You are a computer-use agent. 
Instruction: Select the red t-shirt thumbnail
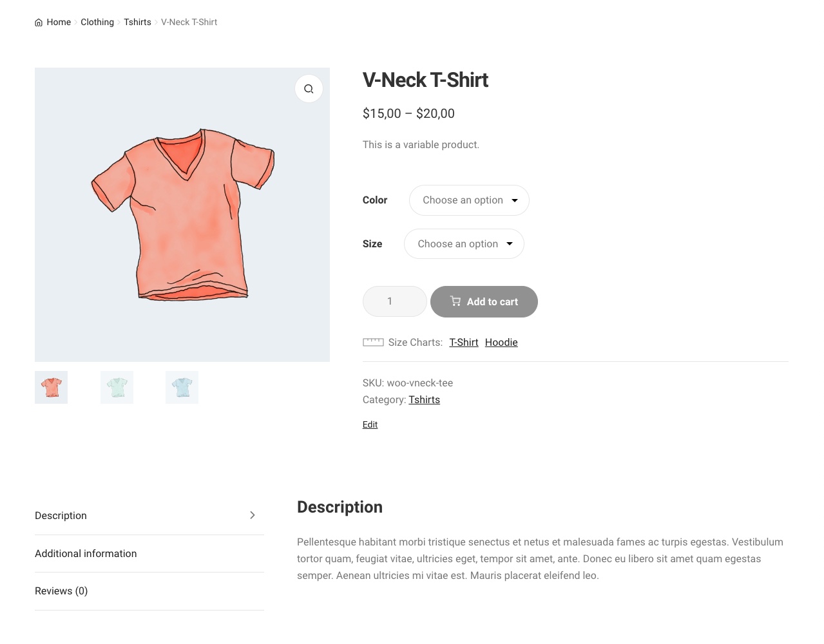52,388
